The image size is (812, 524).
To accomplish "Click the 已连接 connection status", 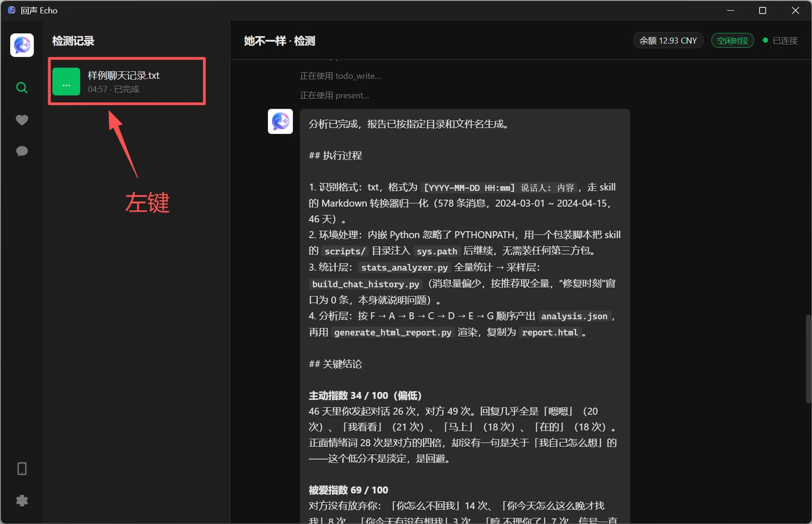I will (x=781, y=41).
